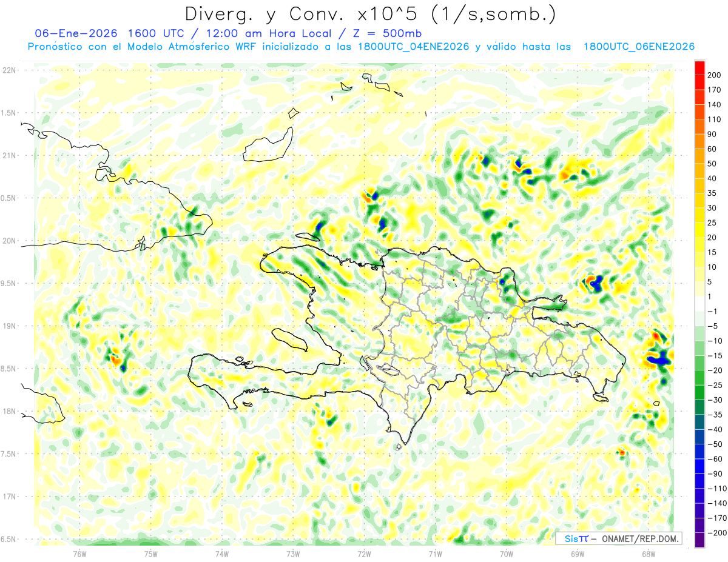728x562 pixels.
Task: Pick the colorbar swatch between 60 and 50
Action: [x=699, y=156]
